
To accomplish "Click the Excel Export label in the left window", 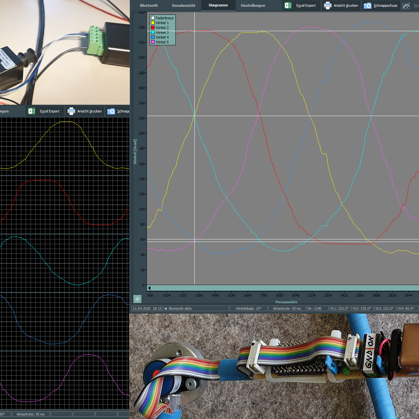I will tap(49, 111).
